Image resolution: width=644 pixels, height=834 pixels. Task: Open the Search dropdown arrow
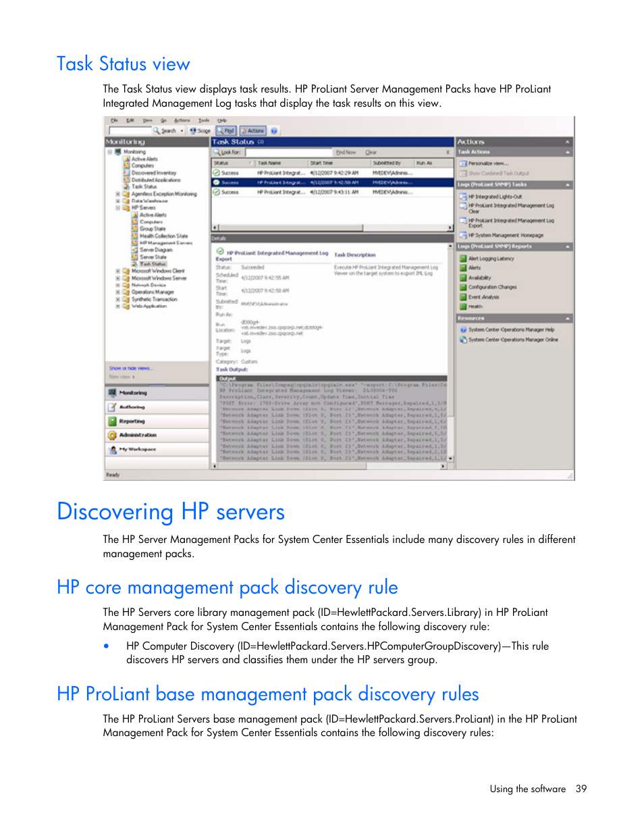click(x=182, y=131)
